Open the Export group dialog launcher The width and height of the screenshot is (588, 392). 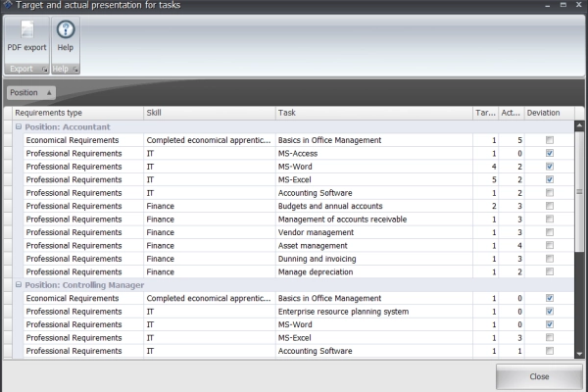(x=43, y=70)
